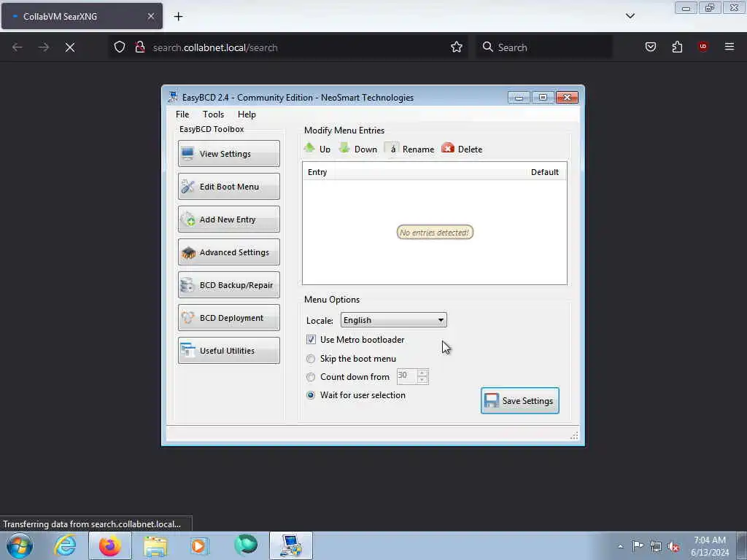This screenshot has height=560, width=747.
Task: Save Settings with the floppy disk button
Action: (x=519, y=400)
